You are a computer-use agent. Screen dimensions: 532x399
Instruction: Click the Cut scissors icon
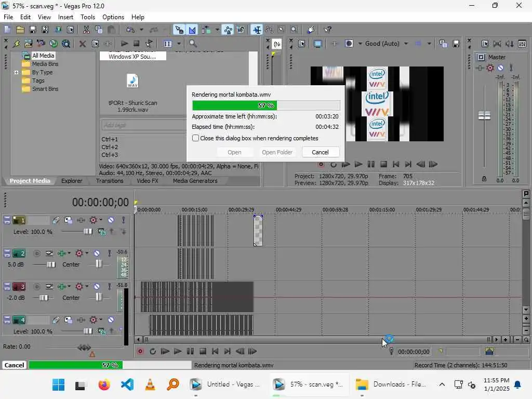(x=86, y=30)
